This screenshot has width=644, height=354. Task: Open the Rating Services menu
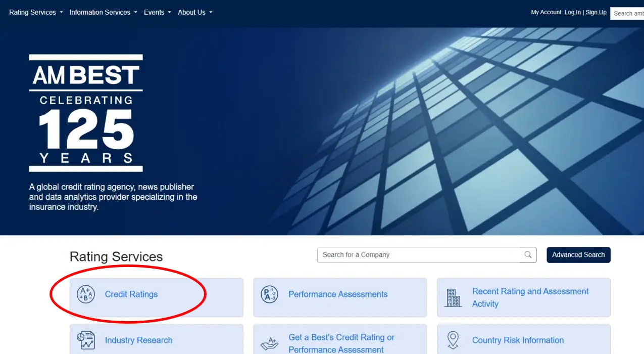pos(36,12)
